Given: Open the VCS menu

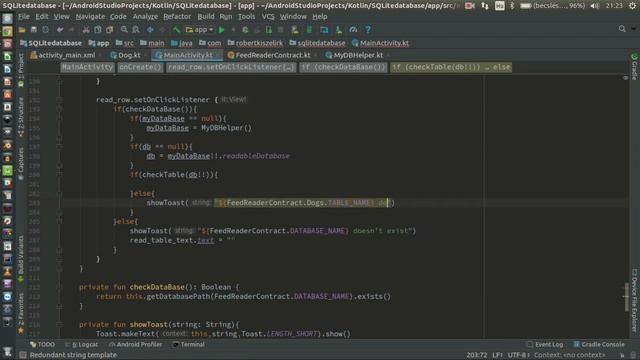Looking at the screenshot, I should tap(268, 16).
